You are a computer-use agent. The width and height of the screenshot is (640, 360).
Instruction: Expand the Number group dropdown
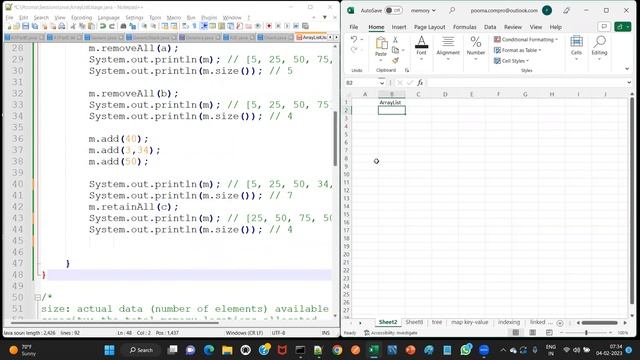(x=476, y=59)
